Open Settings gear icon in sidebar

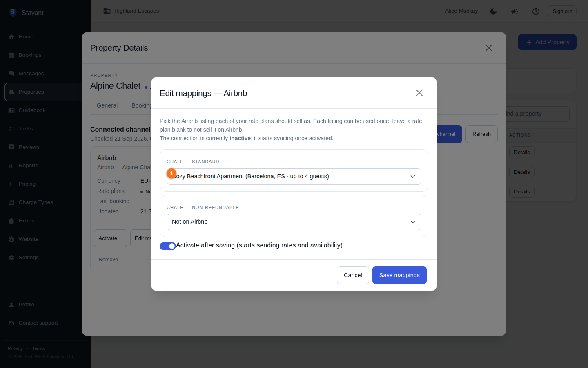[11, 258]
